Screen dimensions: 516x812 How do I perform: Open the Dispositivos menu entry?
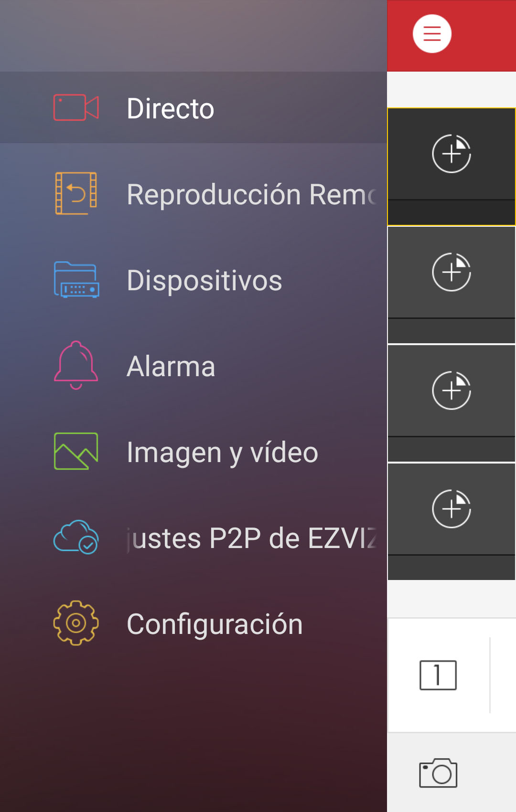(x=204, y=280)
